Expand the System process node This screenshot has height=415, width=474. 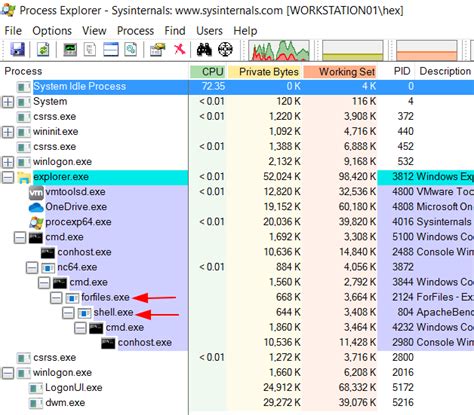click(x=8, y=102)
